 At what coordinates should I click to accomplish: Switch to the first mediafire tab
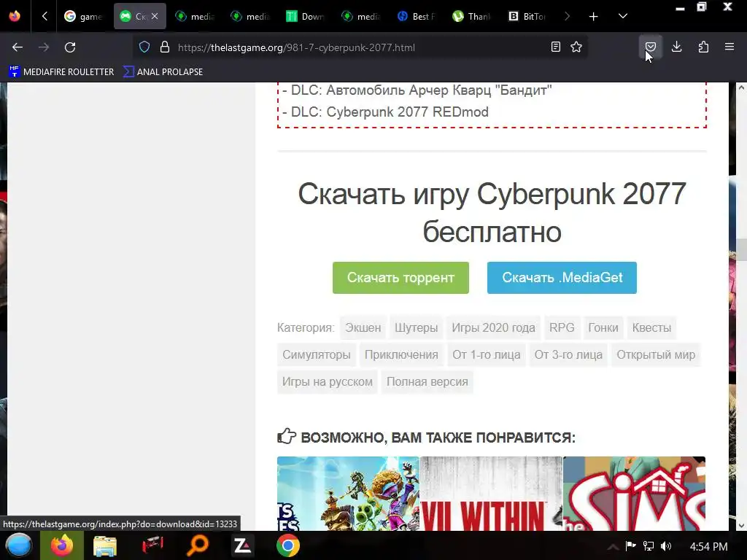pyautogui.click(x=195, y=16)
